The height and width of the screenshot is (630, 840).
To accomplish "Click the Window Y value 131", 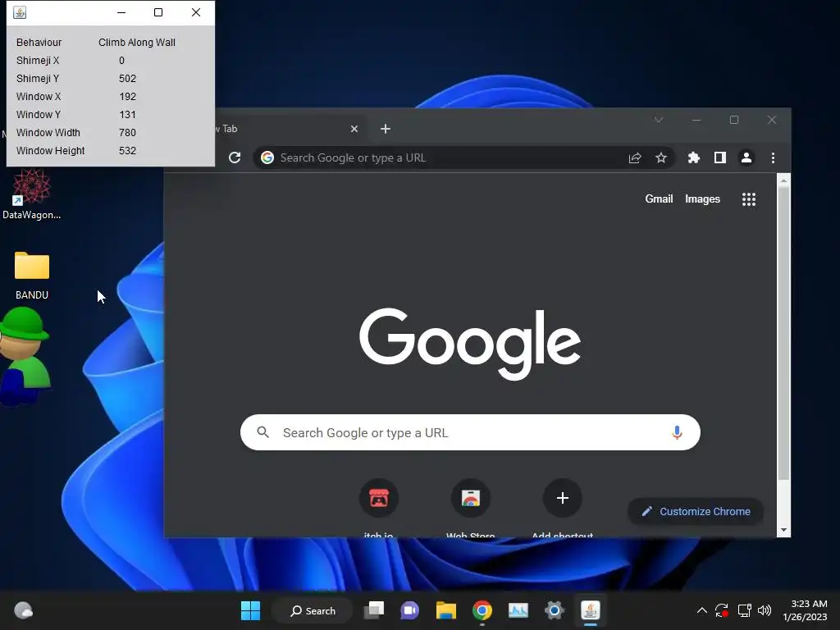I will 127,115.
